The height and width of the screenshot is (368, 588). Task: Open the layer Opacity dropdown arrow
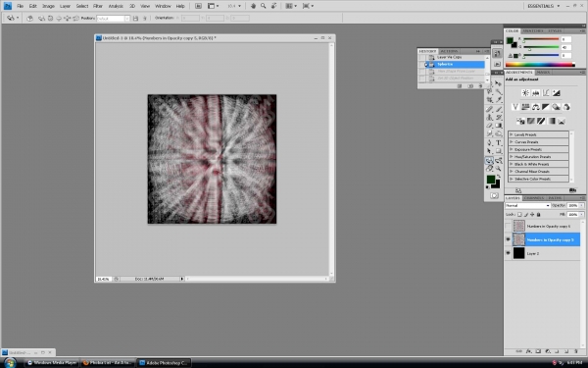[x=581, y=205]
